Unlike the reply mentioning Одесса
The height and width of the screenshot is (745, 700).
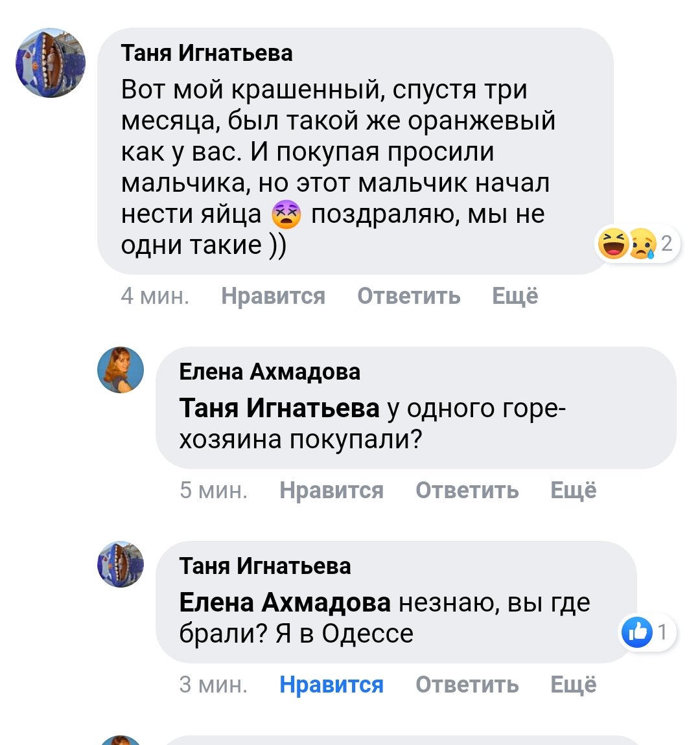point(331,685)
